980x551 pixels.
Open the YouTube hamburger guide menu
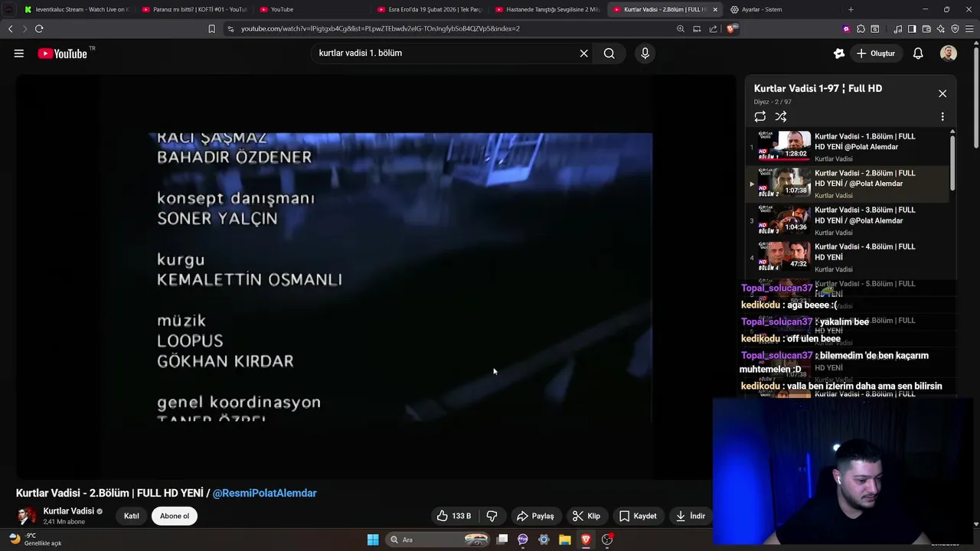coord(19,54)
